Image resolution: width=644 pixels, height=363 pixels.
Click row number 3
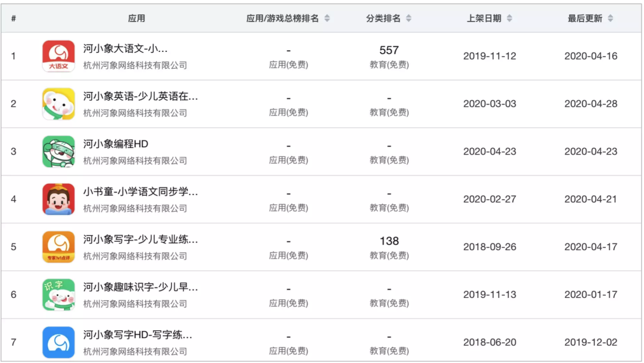pos(14,151)
